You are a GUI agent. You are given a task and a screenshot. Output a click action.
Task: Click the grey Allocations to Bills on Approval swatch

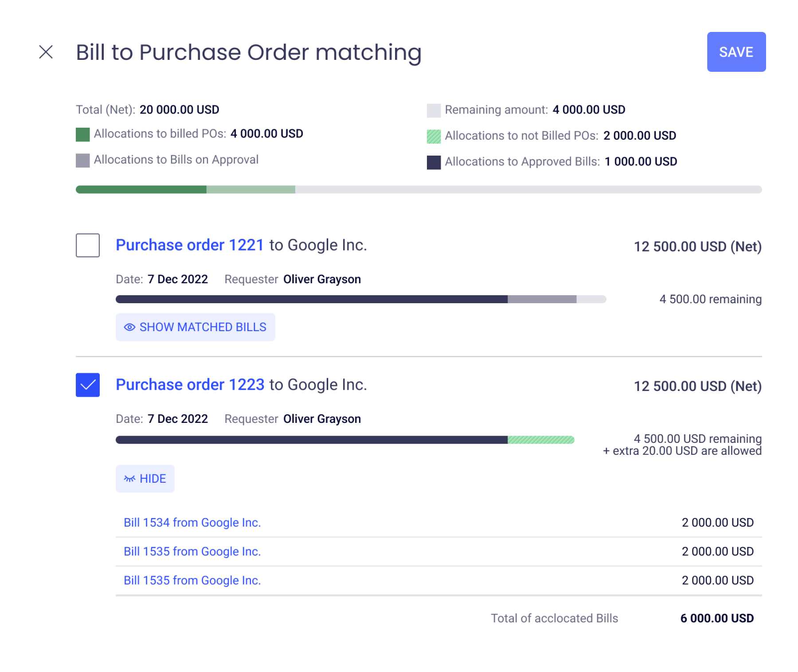tap(82, 160)
